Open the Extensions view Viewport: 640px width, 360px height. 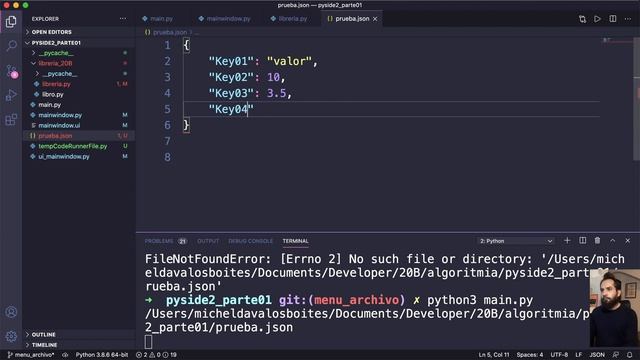point(11,119)
